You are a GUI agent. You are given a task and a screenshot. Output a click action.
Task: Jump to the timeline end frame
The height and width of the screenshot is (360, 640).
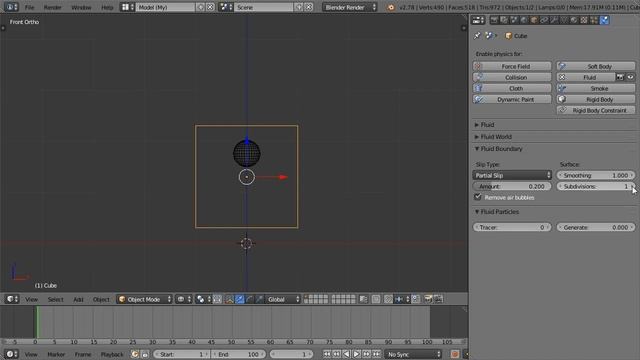(x=377, y=354)
